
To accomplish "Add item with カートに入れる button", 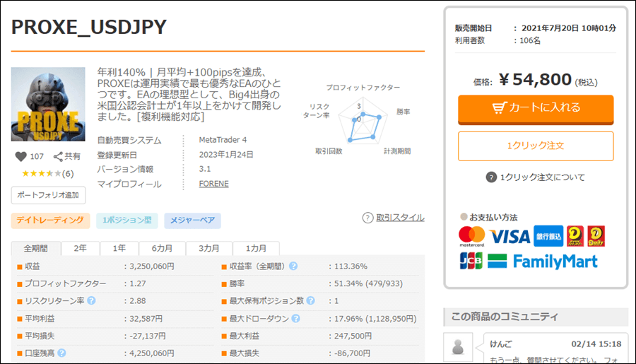I will pyautogui.click(x=535, y=108).
